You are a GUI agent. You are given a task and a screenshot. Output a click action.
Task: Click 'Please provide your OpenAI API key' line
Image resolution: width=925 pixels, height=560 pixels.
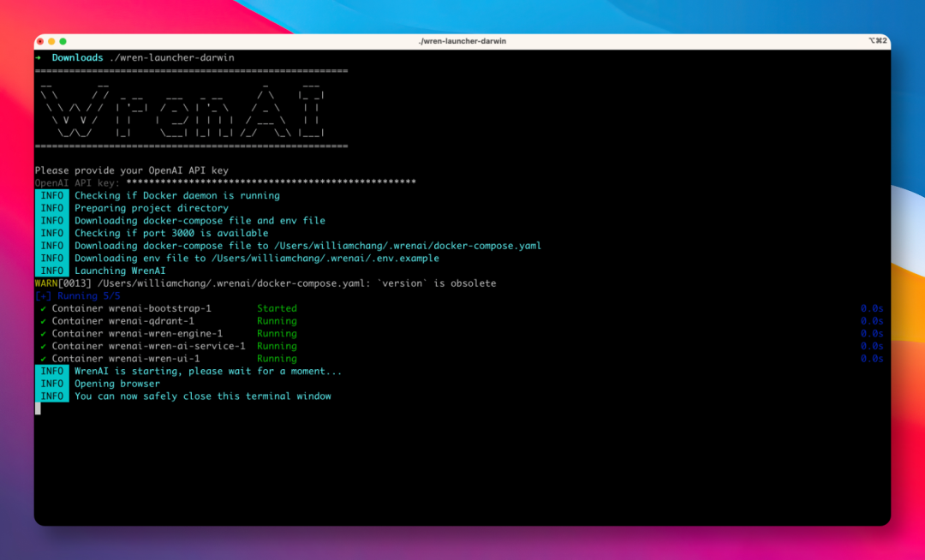[x=132, y=170]
